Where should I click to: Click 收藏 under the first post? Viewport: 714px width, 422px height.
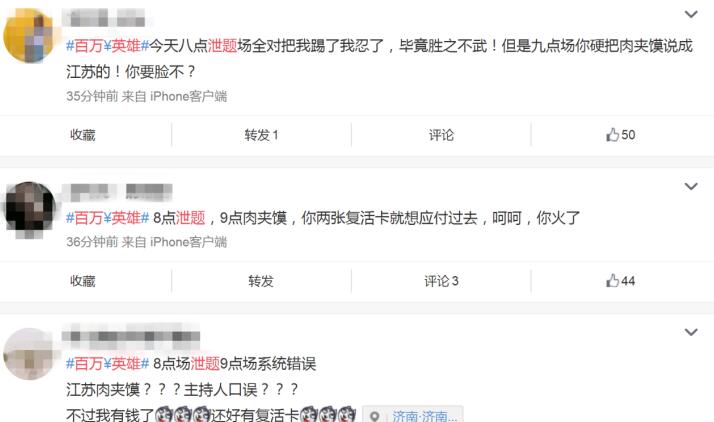click(82, 135)
